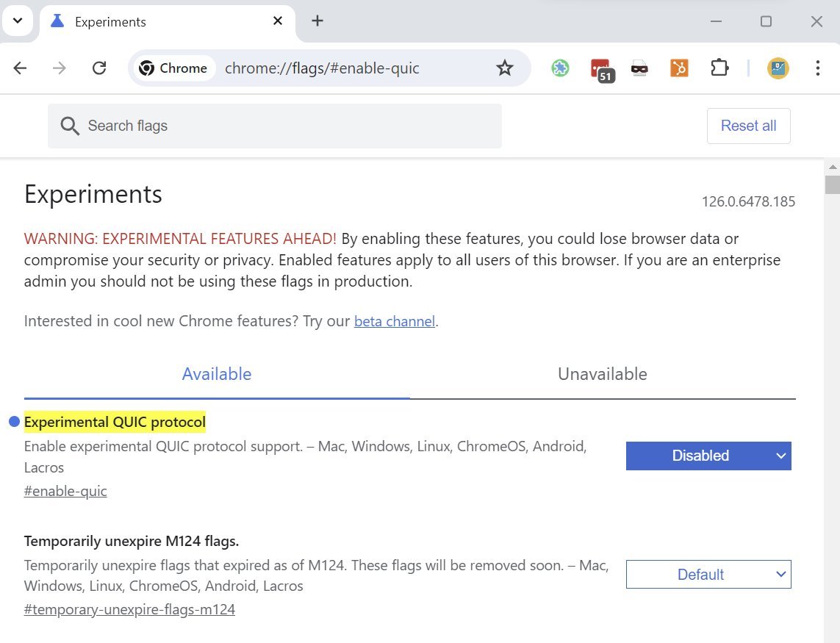This screenshot has height=643, width=840.
Task: Open Chrome's three-dot menu
Action: [817, 68]
